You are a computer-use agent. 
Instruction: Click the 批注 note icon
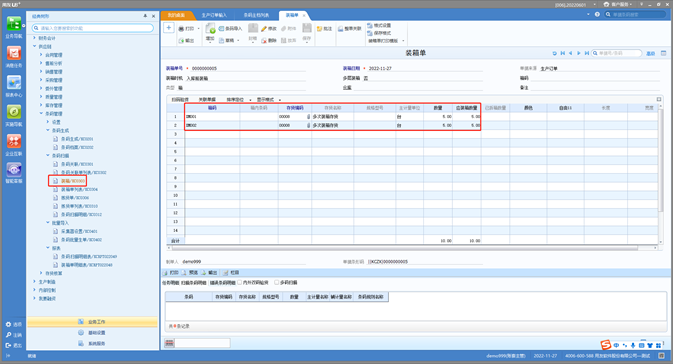[x=319, y=28]
